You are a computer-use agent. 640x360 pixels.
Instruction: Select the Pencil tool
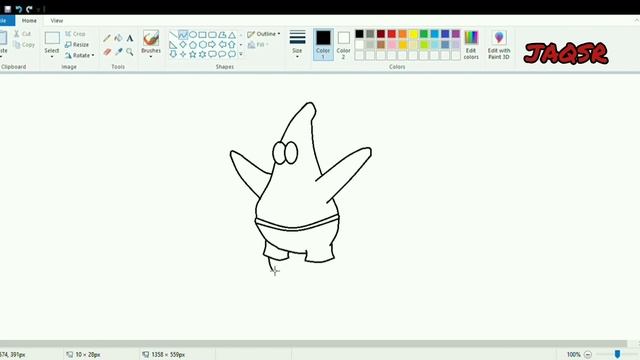(107, 38)
